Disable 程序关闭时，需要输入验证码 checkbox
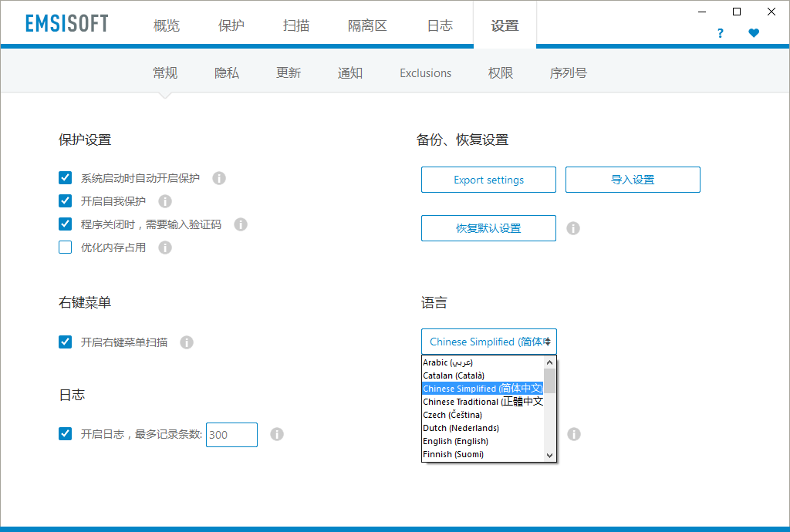This screenshot has height=532, width=790. click(65, 224)
